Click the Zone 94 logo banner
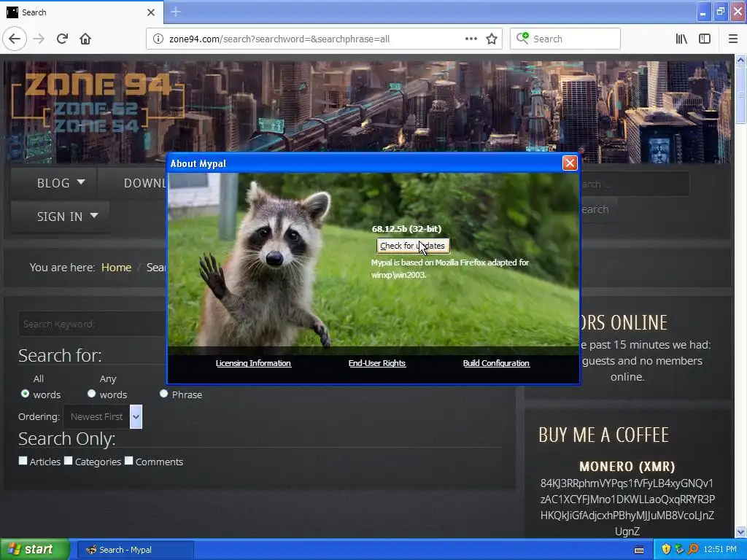The image size is (747, 560). coord(98,102)
